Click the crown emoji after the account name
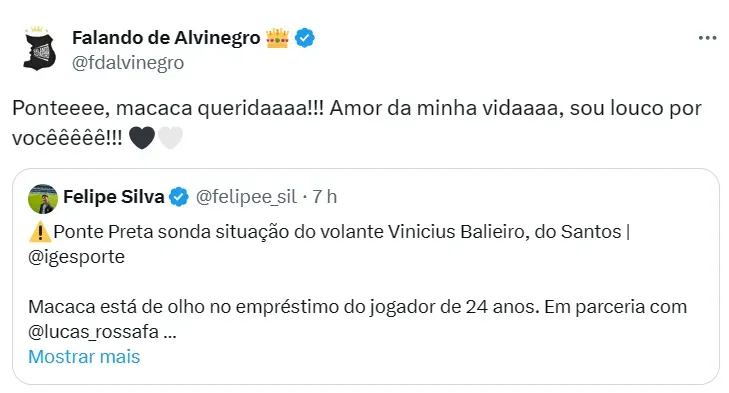The width and height of the screenshot is (729, 393). [277, 38]
